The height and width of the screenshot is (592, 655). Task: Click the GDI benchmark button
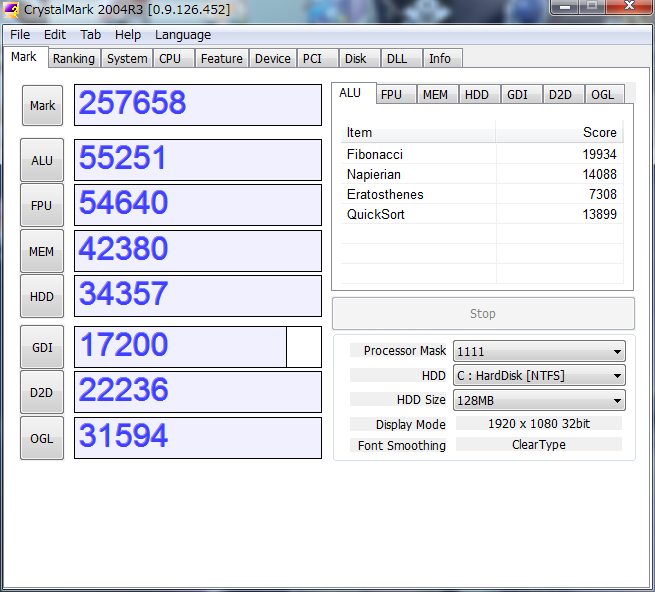(x=42, y=347)
